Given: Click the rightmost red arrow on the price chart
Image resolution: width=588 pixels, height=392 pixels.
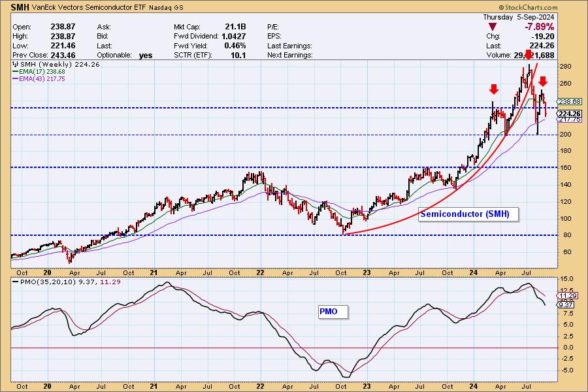Looking at the screenshot, I should [543, 82].
